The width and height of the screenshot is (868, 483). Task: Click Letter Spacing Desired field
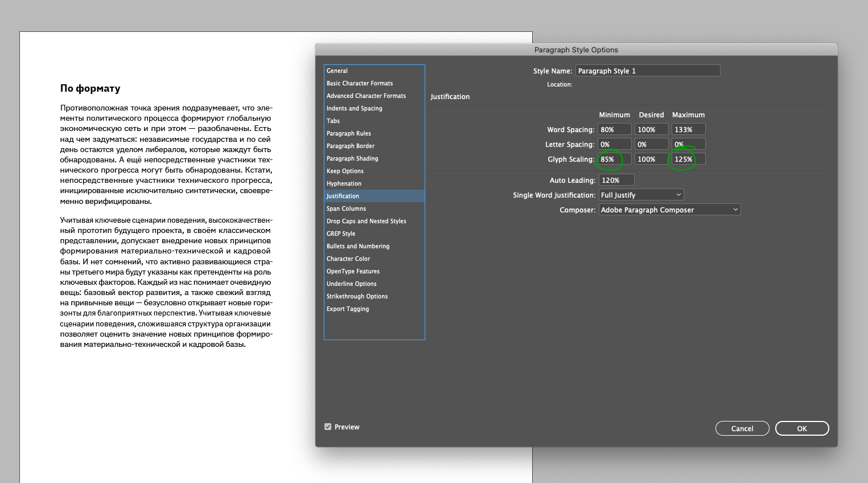click(651, 144)
